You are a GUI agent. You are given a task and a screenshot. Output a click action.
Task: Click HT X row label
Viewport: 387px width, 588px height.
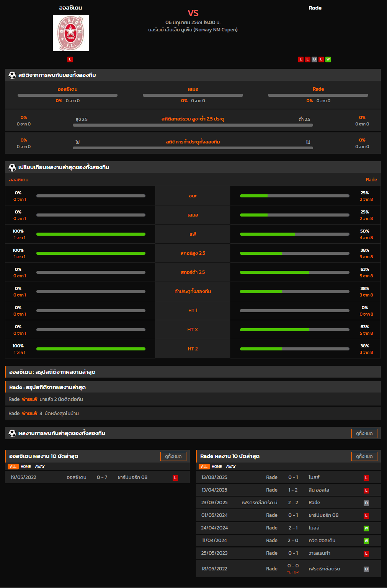(x=193, y=330)
